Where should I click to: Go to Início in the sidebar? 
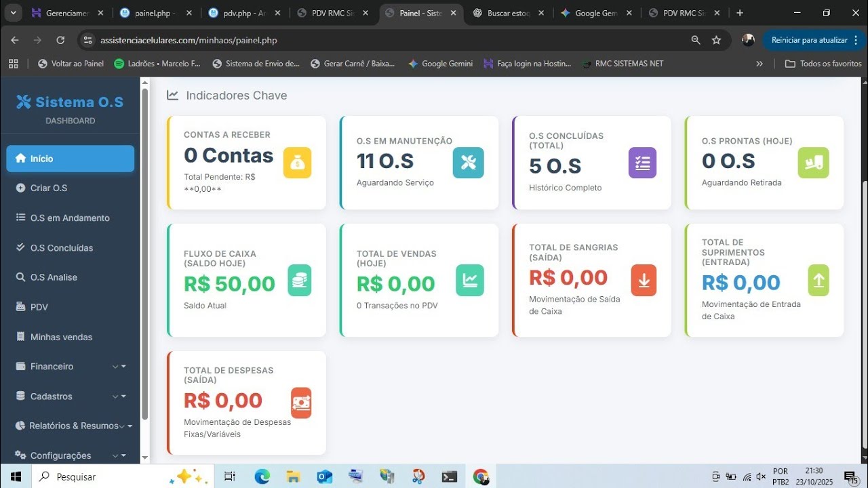click(71, 159)
